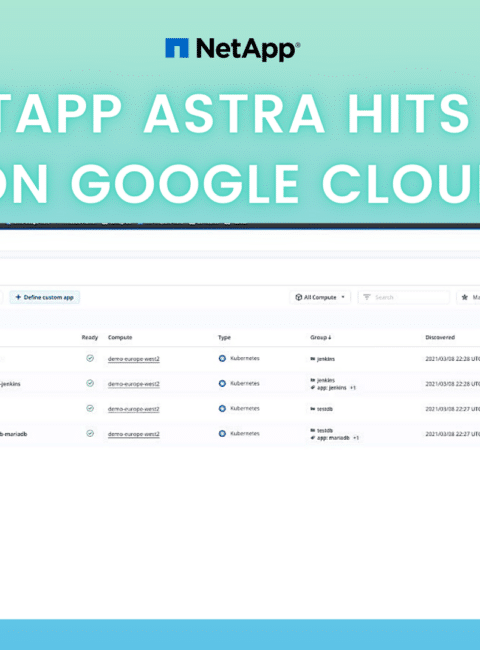Click the cube icon in All Compute
This screenshot has height=650, width=480.
[298, 297]
